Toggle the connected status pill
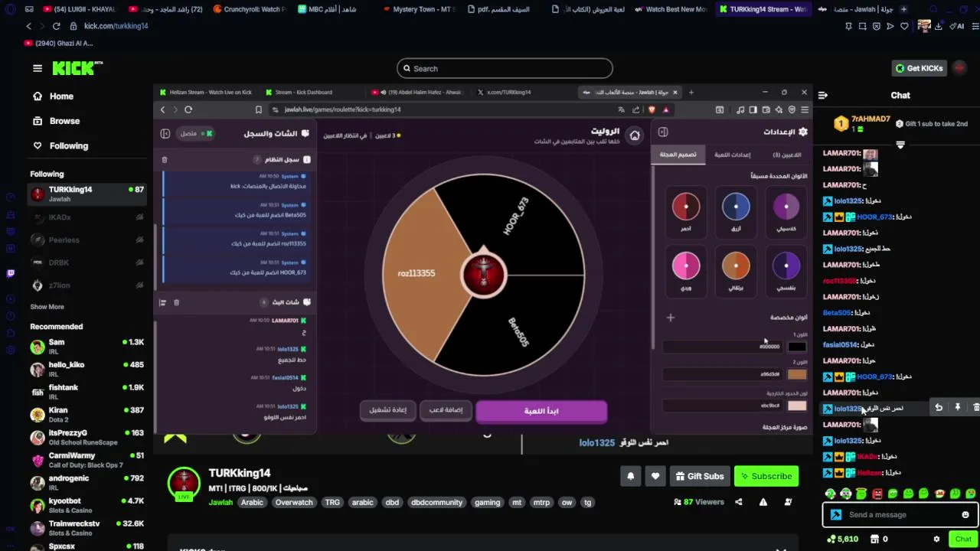 pos(196,133)
